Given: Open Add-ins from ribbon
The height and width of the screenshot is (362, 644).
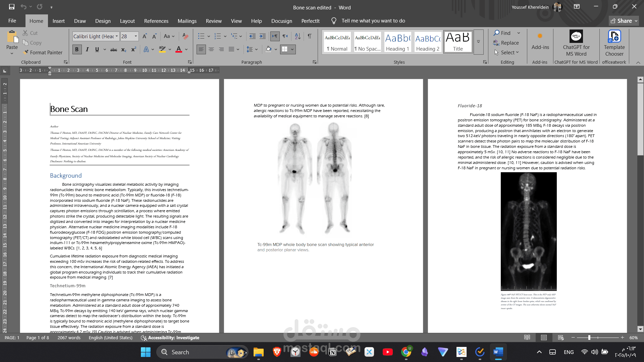Looking at the screenshot, I should click(x=540, y=41).
